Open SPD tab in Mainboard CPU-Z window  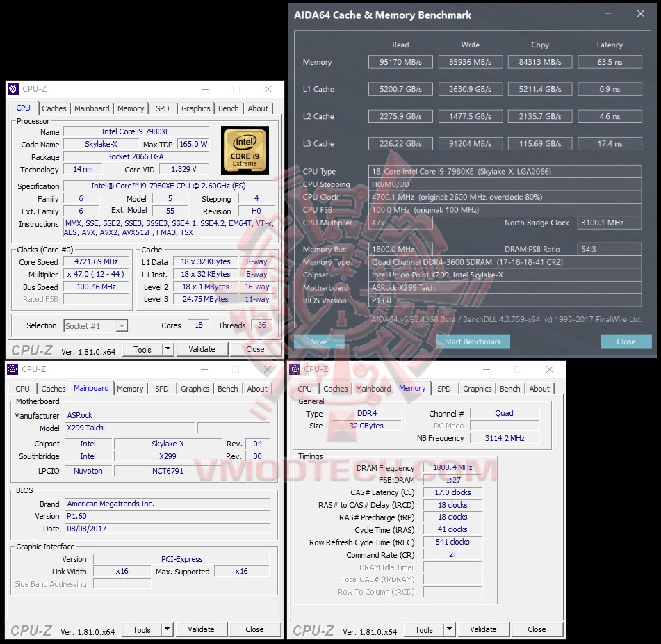(x=161, y=389)
